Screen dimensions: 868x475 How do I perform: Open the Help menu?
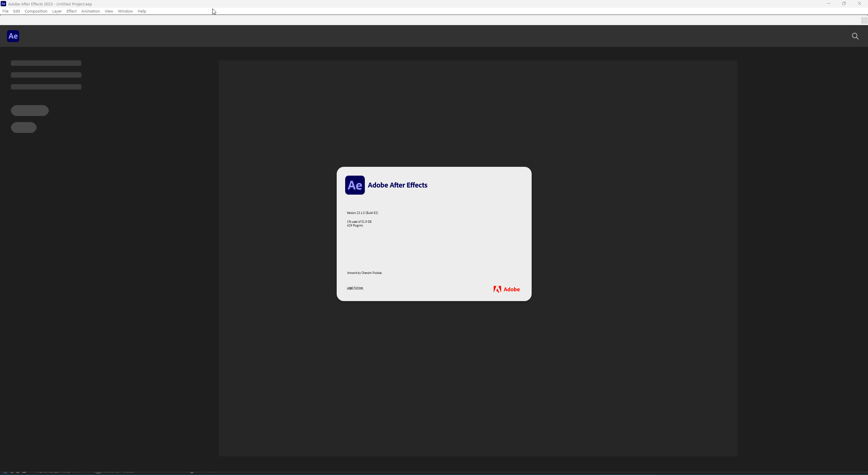coord(142,11)
